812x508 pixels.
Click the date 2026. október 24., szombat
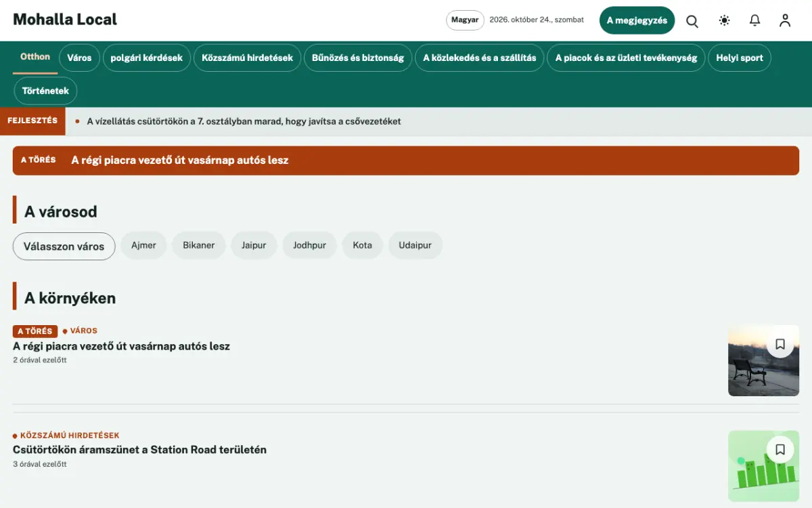click(x=537, y=20)
